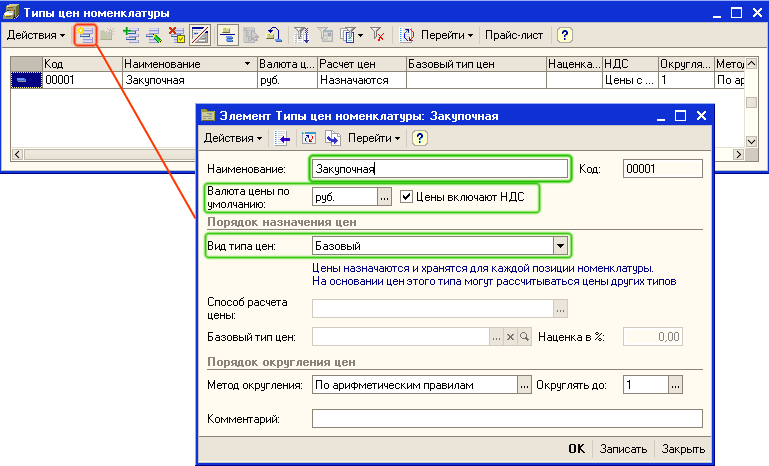
Task: Click list horizontal scrollbar right arrow
Action: (739, 155)
